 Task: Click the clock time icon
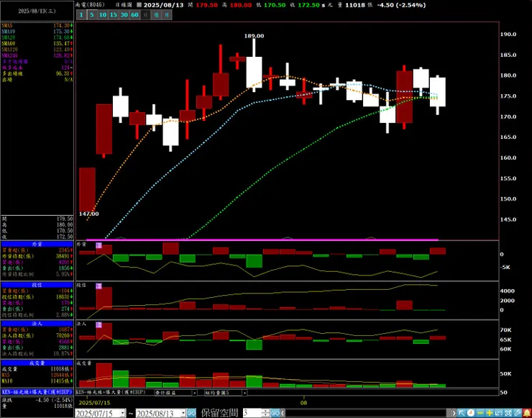pyautogui.click(x=471, y=413)
